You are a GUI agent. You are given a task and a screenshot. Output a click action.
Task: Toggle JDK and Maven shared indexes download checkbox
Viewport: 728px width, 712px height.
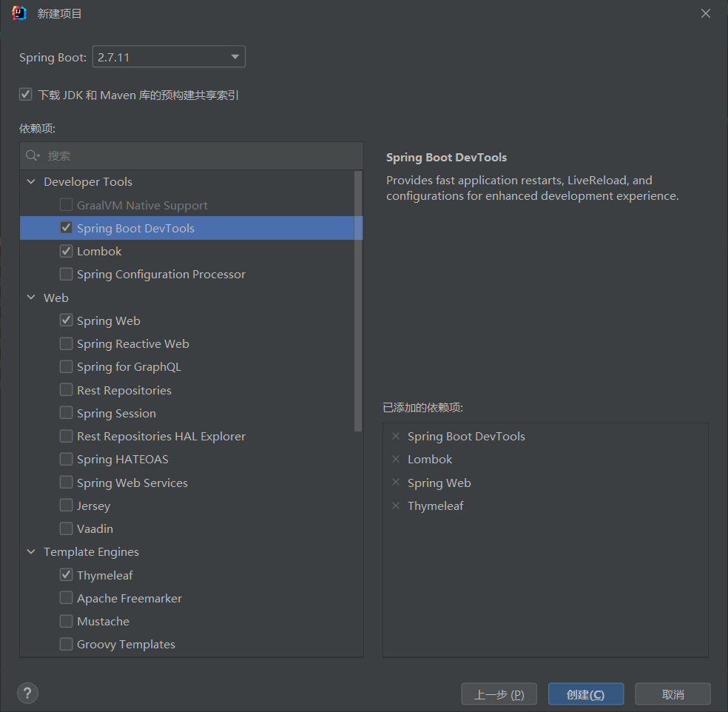pos(26,94)
